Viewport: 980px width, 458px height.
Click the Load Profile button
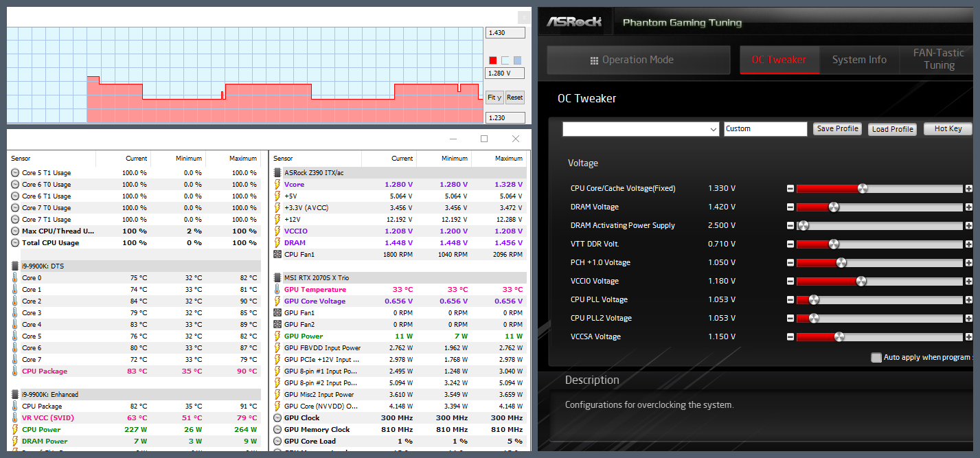tap(892, 129)
